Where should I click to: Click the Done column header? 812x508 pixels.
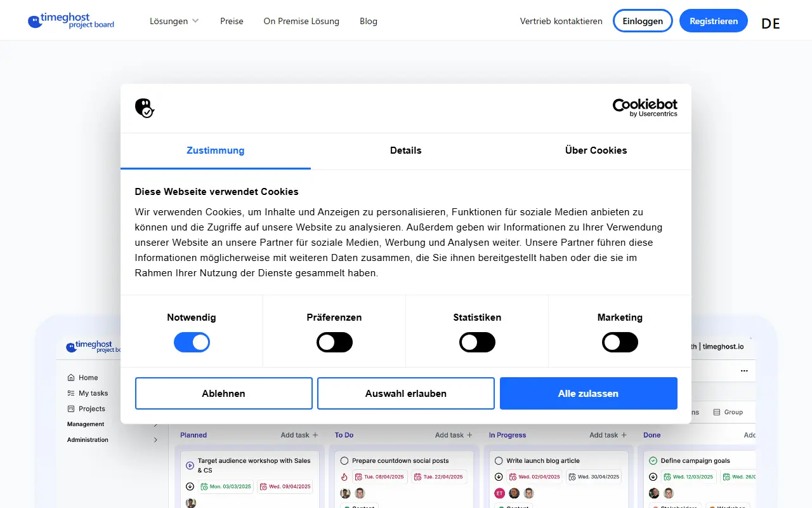pos(652,435)
